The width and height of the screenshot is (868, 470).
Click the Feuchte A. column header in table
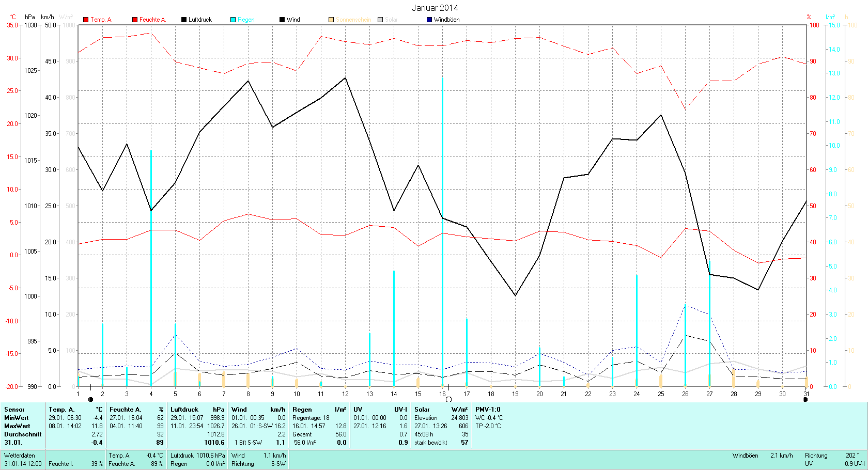(x=137, y=410)
